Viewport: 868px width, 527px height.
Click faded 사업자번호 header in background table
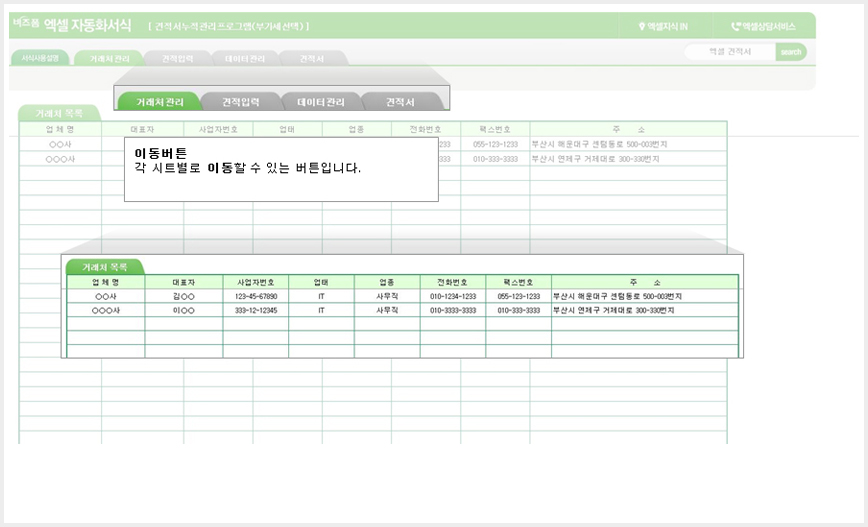(218, 130)
